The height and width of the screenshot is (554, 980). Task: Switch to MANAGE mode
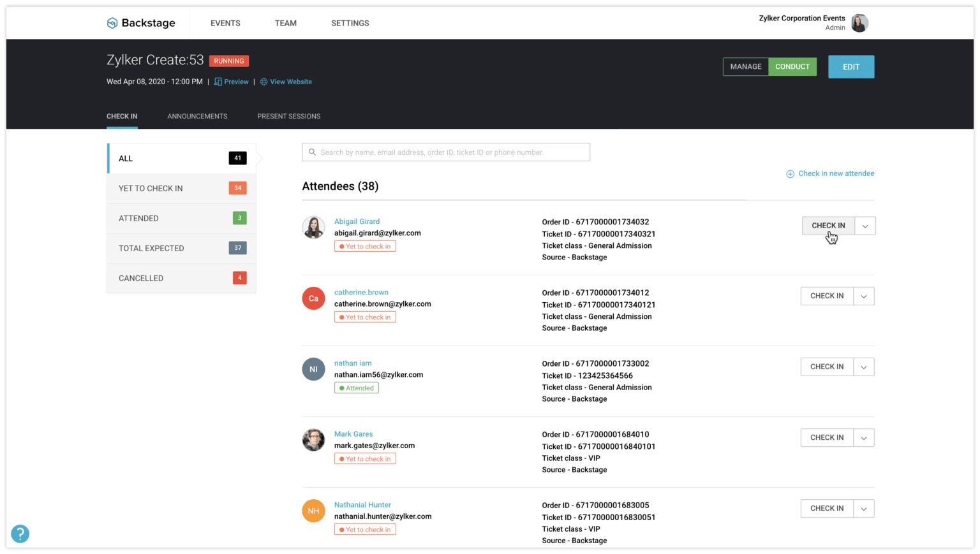(745, 66)
